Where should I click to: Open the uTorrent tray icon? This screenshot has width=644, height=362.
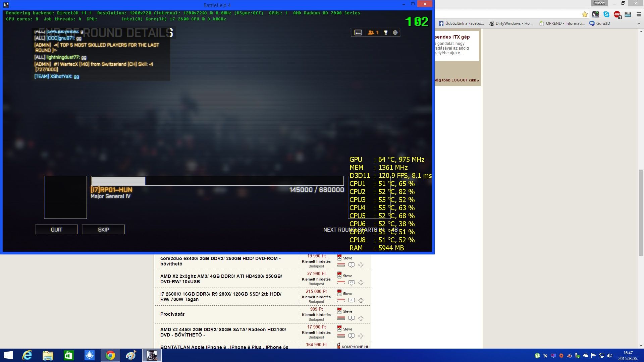point(537,356)
